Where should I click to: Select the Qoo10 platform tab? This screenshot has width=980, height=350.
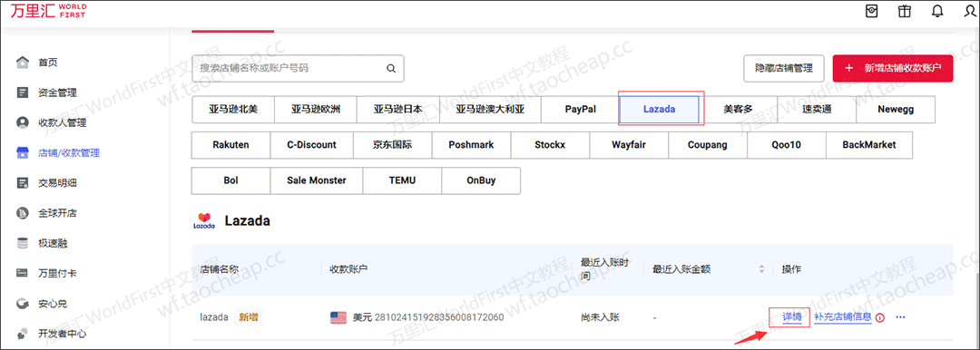787,145
